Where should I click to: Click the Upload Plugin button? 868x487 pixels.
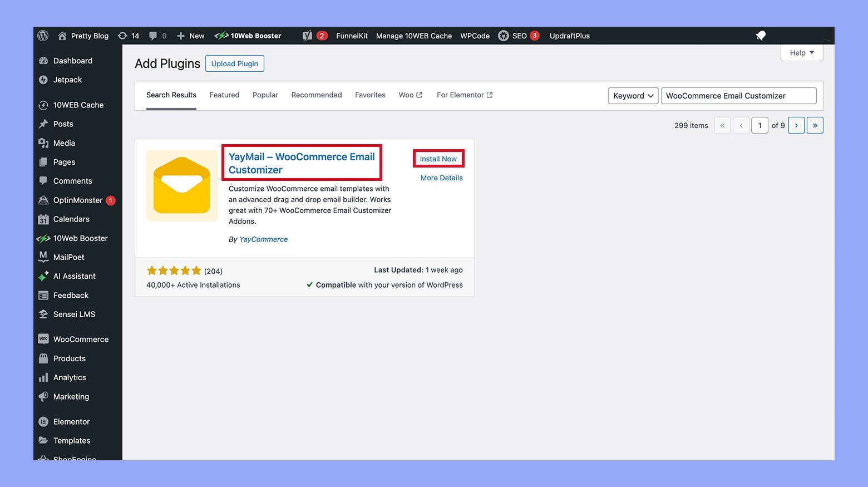click(235, 63)
